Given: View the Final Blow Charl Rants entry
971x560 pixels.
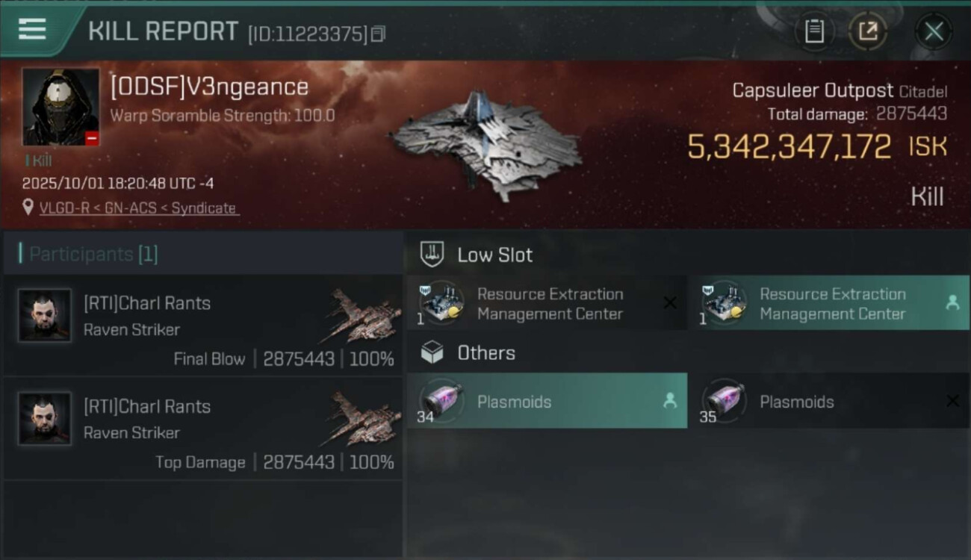Looking at the screenshot, I should (x=202, y=326).
